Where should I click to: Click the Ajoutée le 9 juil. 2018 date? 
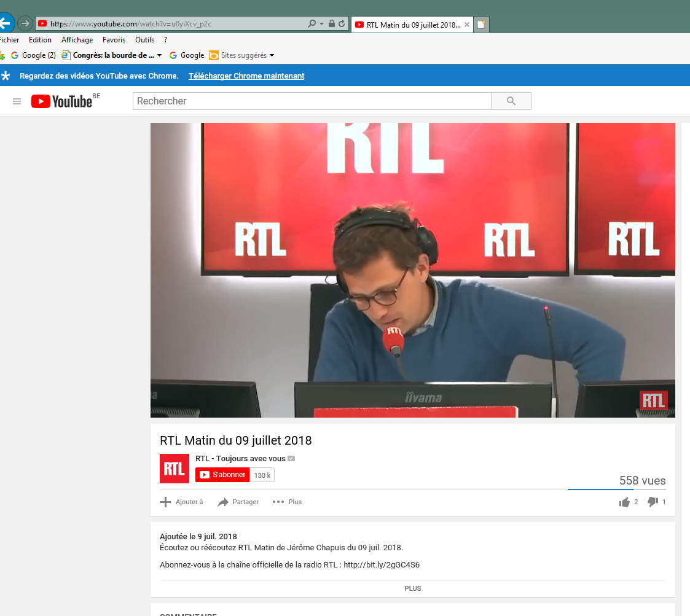coord(198,536)
